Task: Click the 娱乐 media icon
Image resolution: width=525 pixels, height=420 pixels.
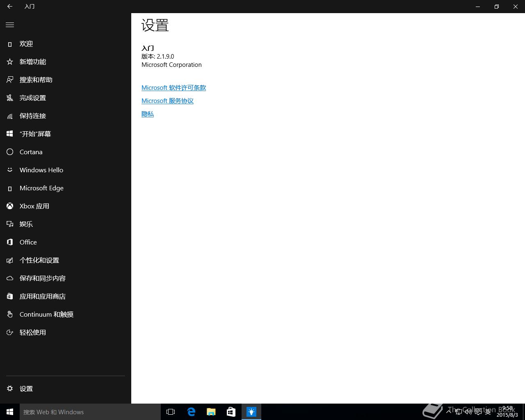Action: 10,224
